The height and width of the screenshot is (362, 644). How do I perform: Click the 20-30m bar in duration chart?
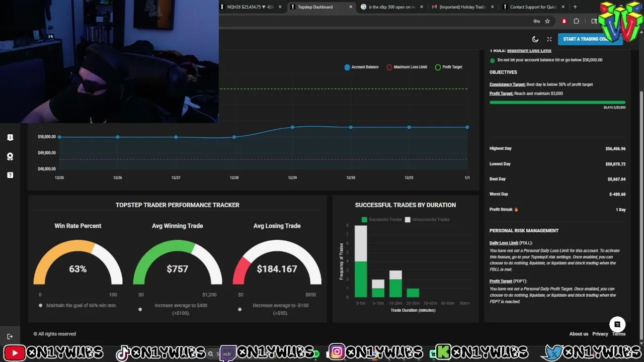click(413, 293)
